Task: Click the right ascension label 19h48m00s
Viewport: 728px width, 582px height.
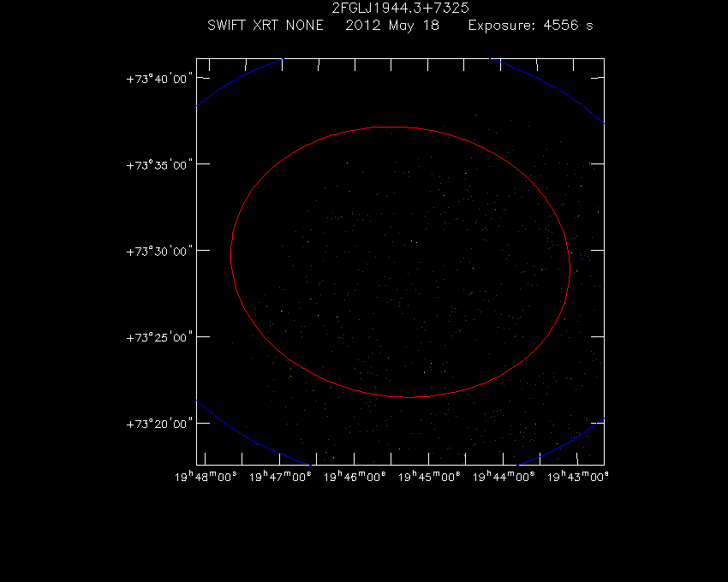Action: 206,477
